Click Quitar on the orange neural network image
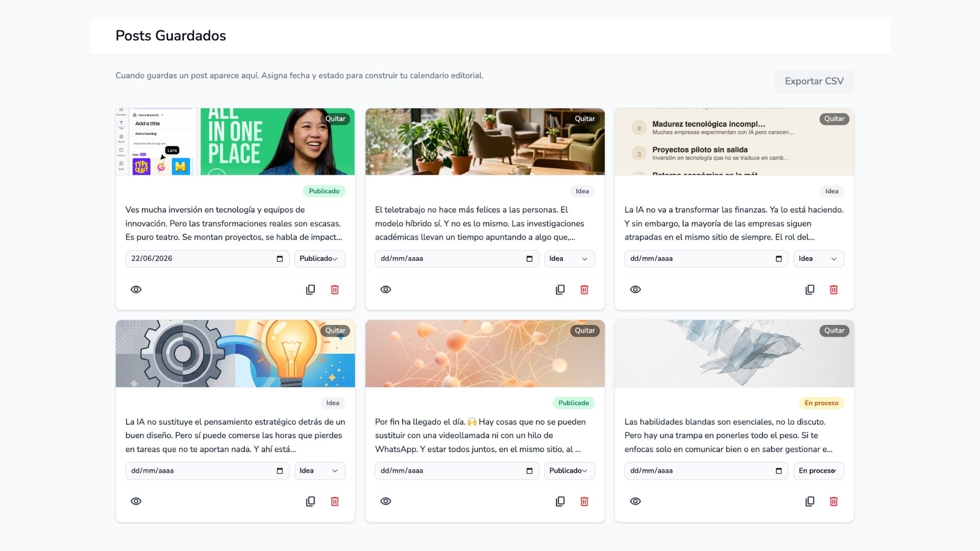 point(585,330)
